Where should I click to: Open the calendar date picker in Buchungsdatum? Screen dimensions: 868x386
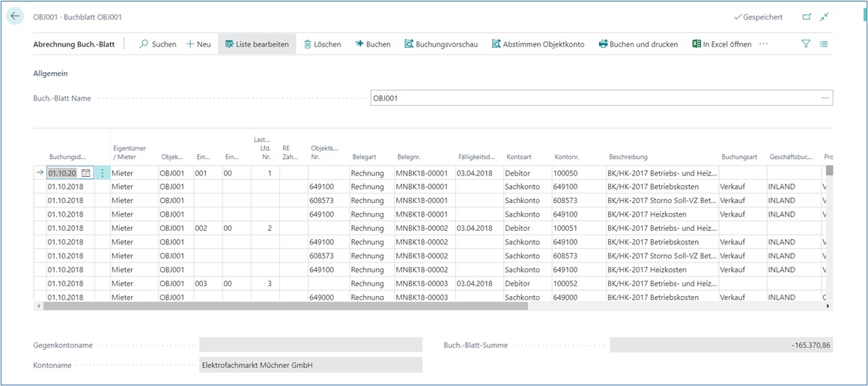85,172
